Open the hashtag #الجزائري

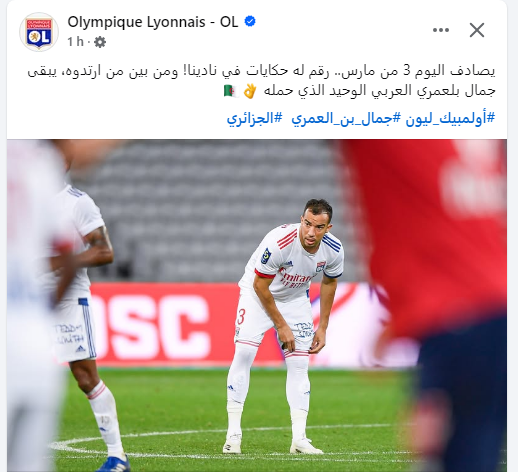click(x=254, y=119)
